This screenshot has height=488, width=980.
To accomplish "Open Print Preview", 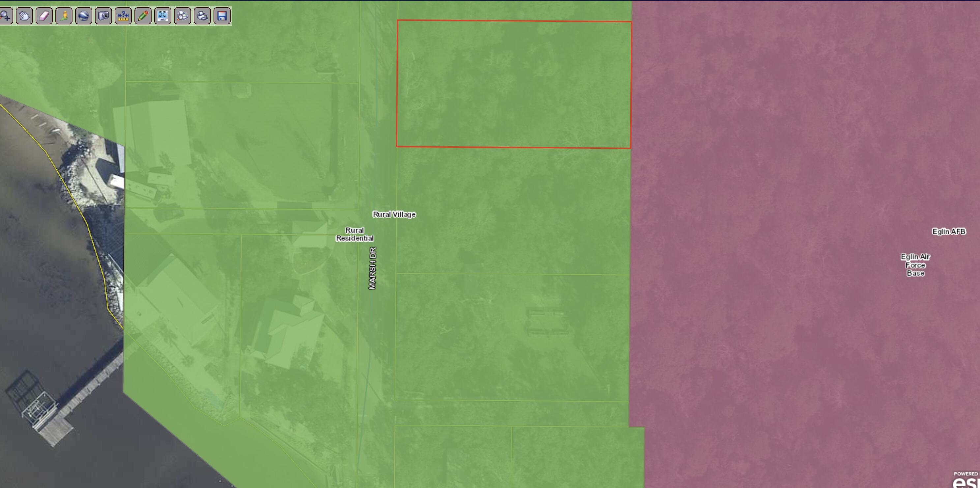I will coord(182,16).
